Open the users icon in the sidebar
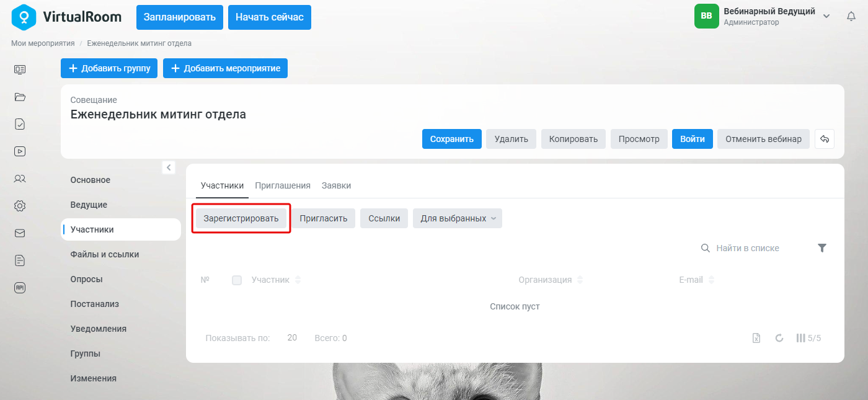Screen dimensions: 868x400 (x=20, y=179)
